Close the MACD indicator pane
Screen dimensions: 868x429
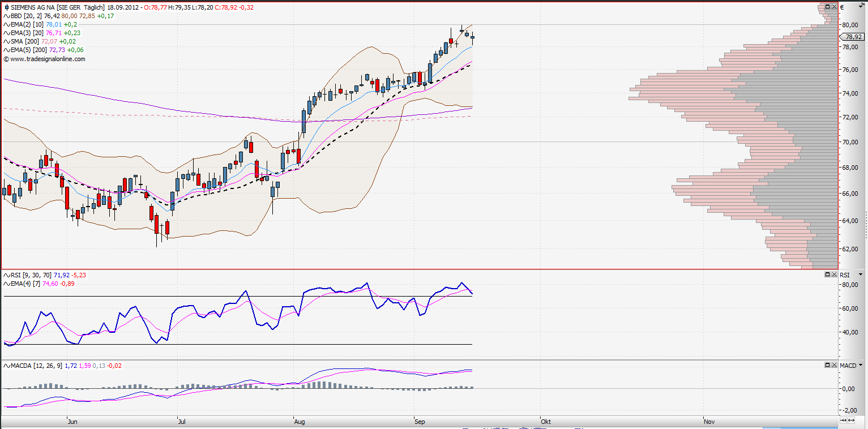point(833,364)
